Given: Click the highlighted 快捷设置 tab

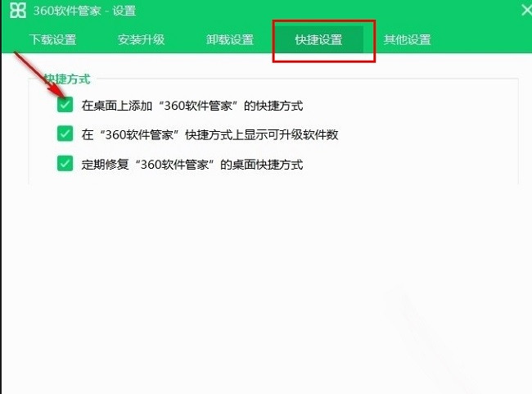Looking at the screenshot, I should 318,40.
